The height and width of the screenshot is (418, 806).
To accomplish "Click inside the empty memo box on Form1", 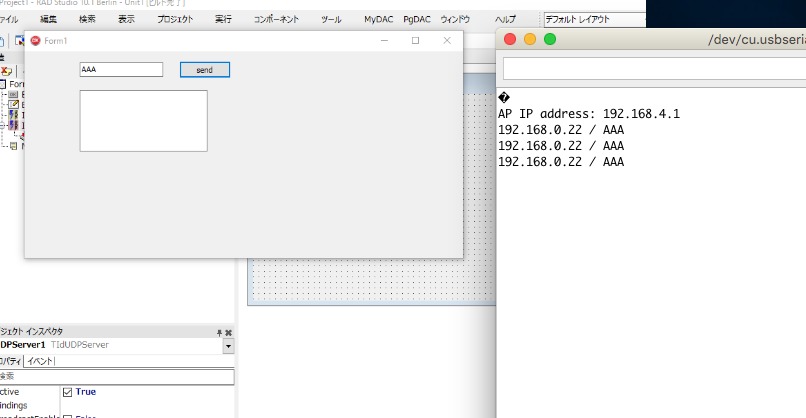I will 143,121.
